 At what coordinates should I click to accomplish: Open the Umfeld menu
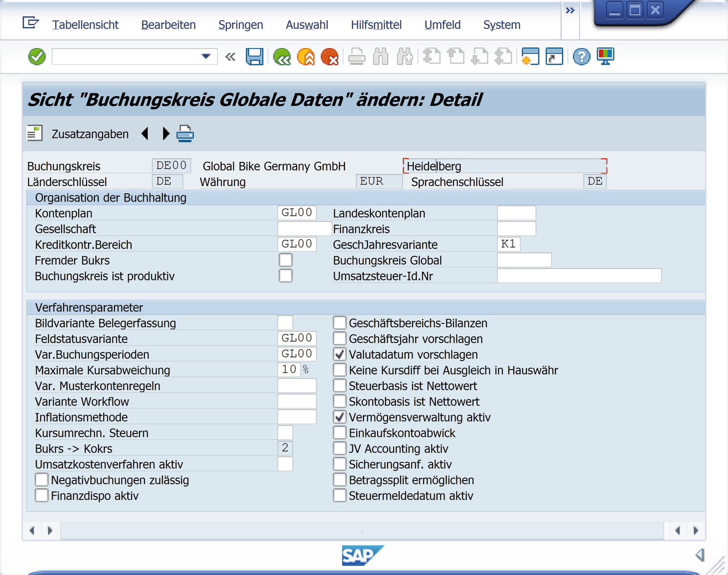[442, 25]
